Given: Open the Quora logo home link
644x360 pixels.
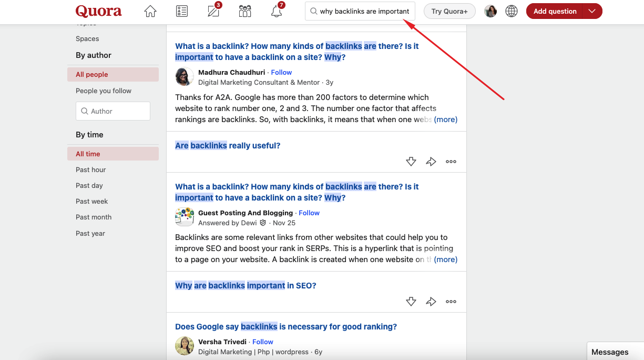Looking at the screenshot, I should (x=99, y=11).
